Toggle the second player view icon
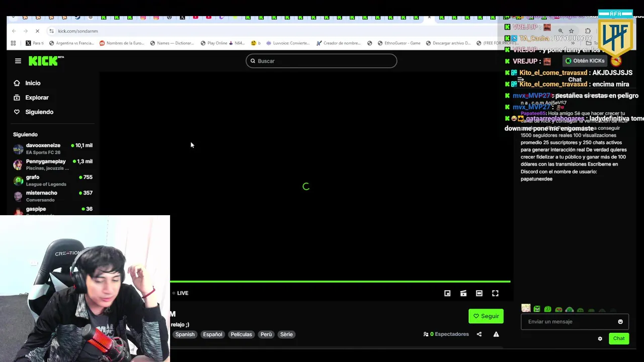644x362 pixels. coord(463,293)
